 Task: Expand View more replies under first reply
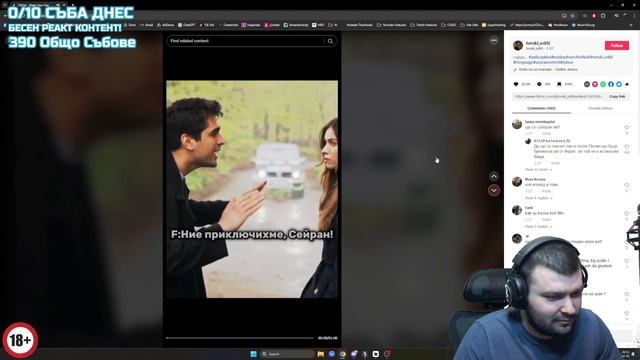click(538, 169)
